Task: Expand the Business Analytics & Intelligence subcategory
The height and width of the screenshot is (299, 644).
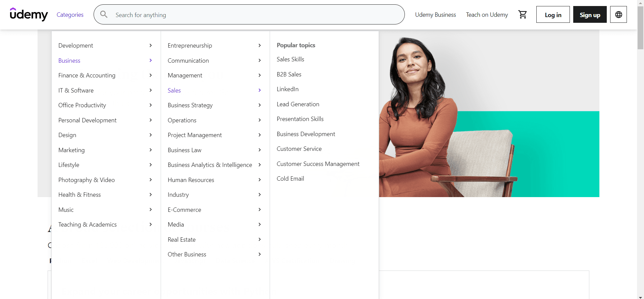Action: coord(210,165)
